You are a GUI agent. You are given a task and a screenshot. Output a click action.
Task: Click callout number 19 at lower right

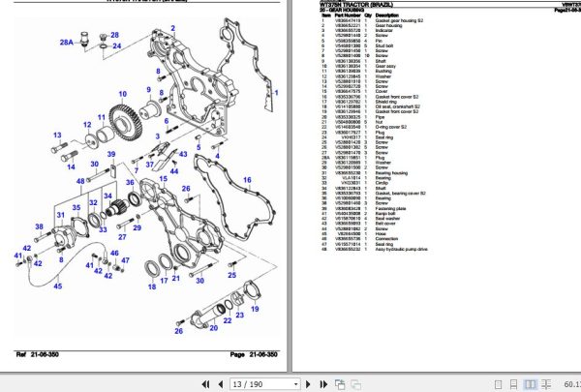[x=255, y=309]
